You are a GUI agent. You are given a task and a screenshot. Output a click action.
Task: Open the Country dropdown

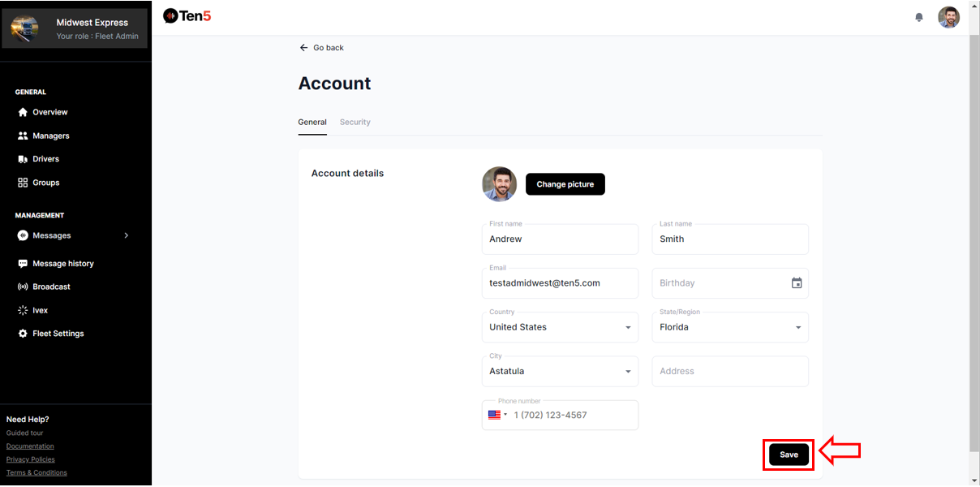(x=560, y=327)
